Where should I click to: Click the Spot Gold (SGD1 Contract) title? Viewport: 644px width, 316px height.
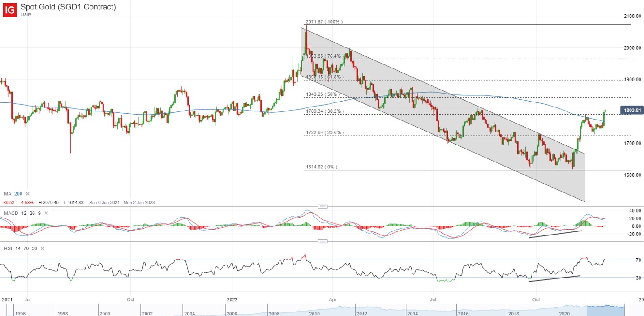(x=68, y=7)
